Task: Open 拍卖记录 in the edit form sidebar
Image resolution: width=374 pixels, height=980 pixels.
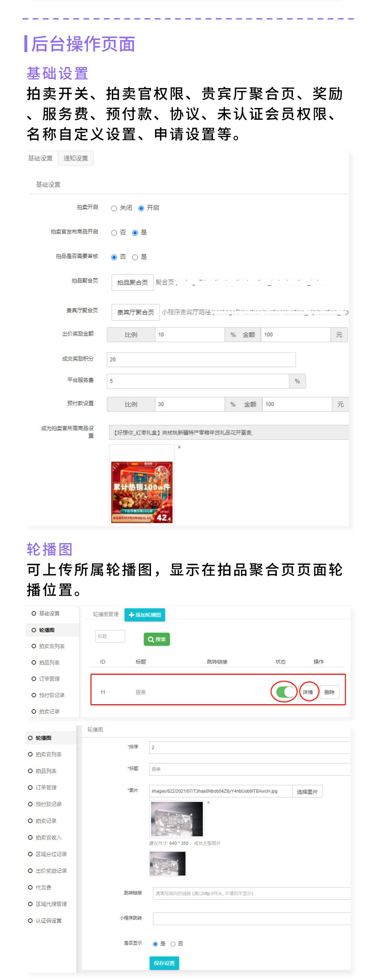Action: 42,821
